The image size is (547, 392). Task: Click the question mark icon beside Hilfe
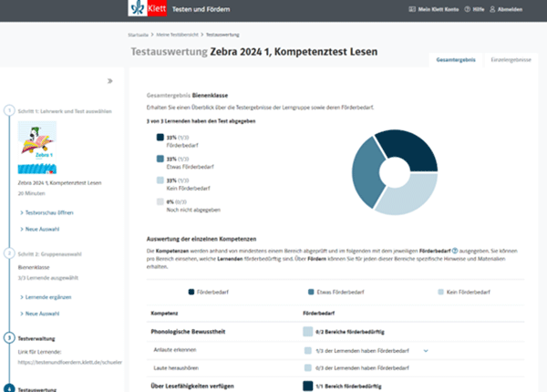coord(468,9)
